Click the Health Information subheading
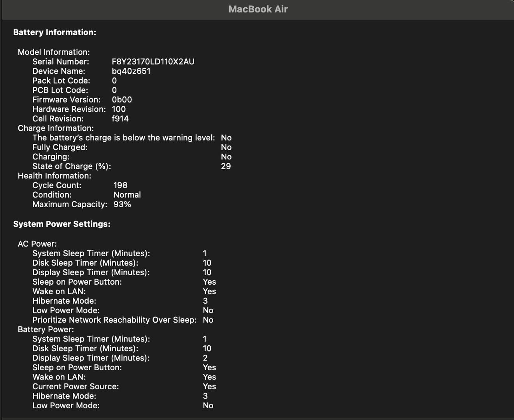This screenshot has width=514, height=420. (x=54, y=176)
